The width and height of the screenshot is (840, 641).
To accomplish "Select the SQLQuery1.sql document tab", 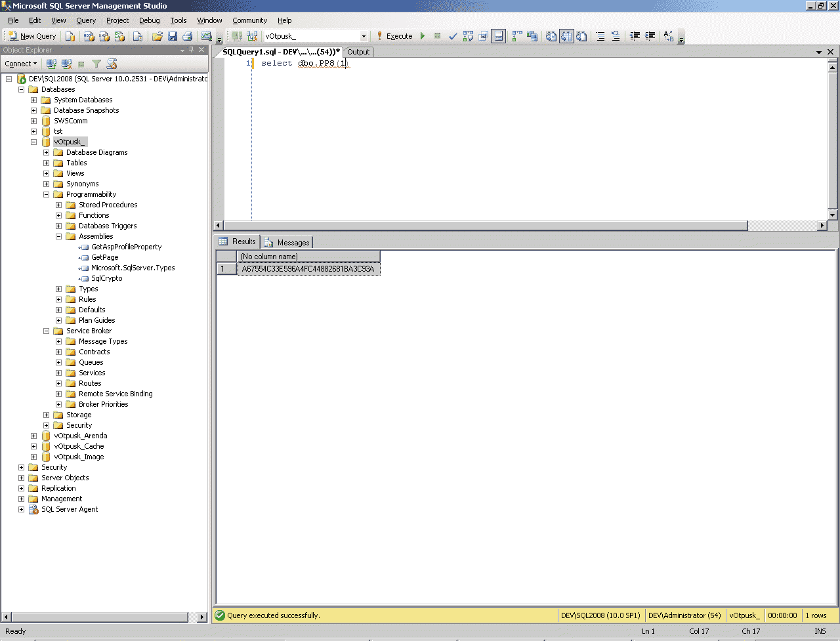I will [281, 52].
